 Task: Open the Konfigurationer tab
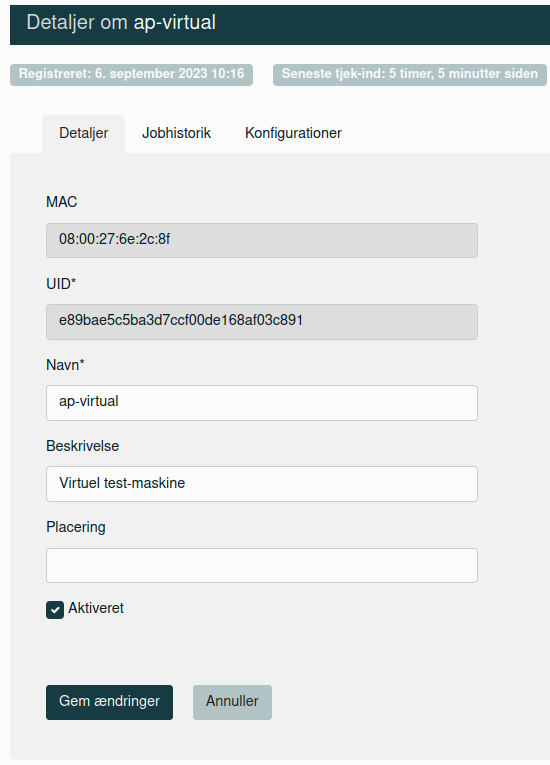293,133
